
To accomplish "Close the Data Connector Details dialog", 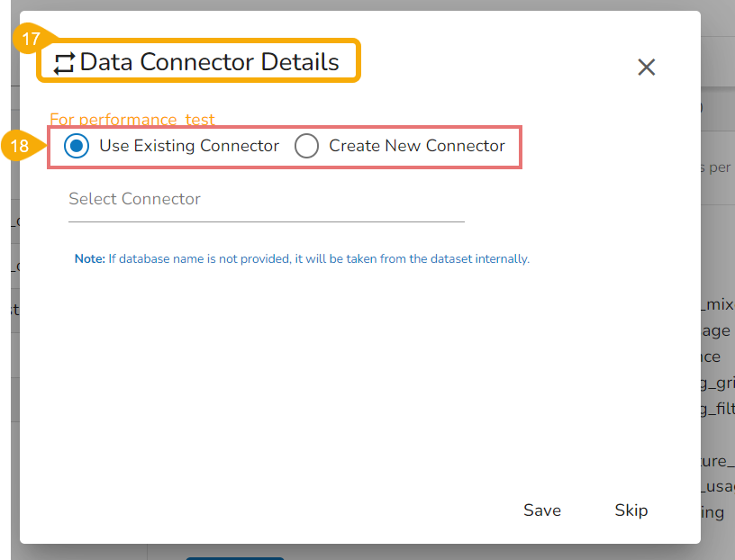I will click(x=646, y=67).
